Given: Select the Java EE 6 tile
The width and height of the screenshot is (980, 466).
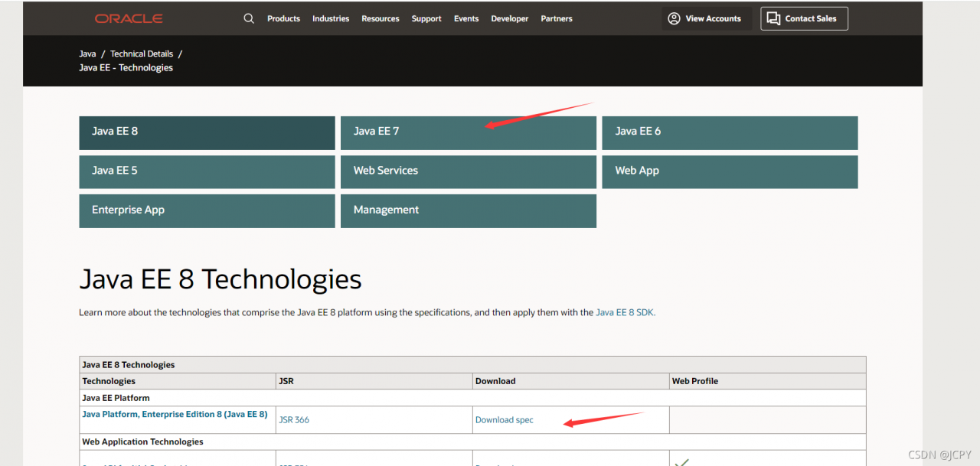Looking at the screenshot, I should coord(730,132).
